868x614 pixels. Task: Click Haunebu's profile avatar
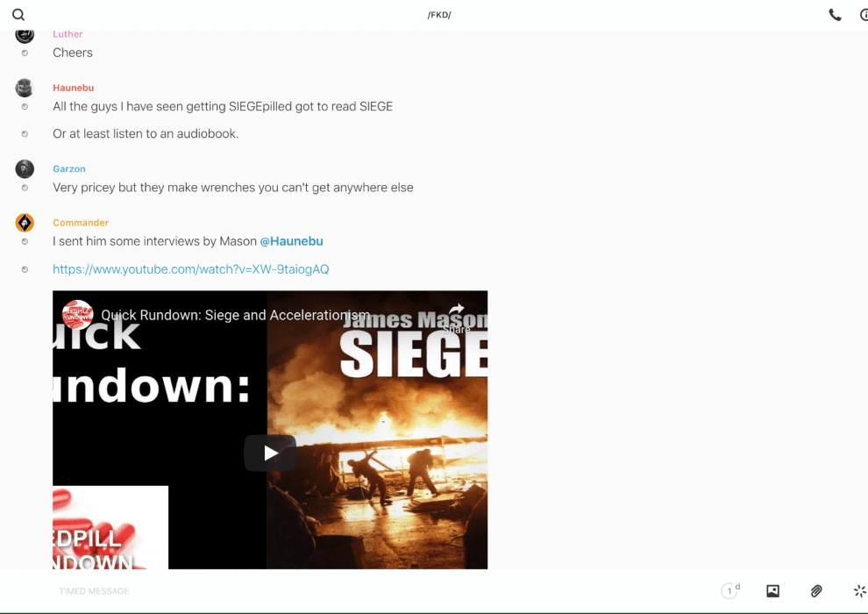click(25, 88)
